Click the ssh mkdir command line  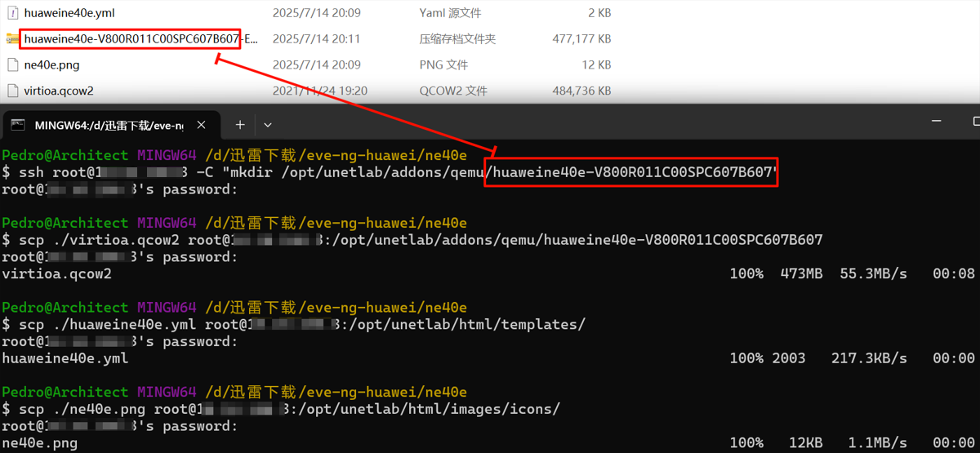[390, 172]
